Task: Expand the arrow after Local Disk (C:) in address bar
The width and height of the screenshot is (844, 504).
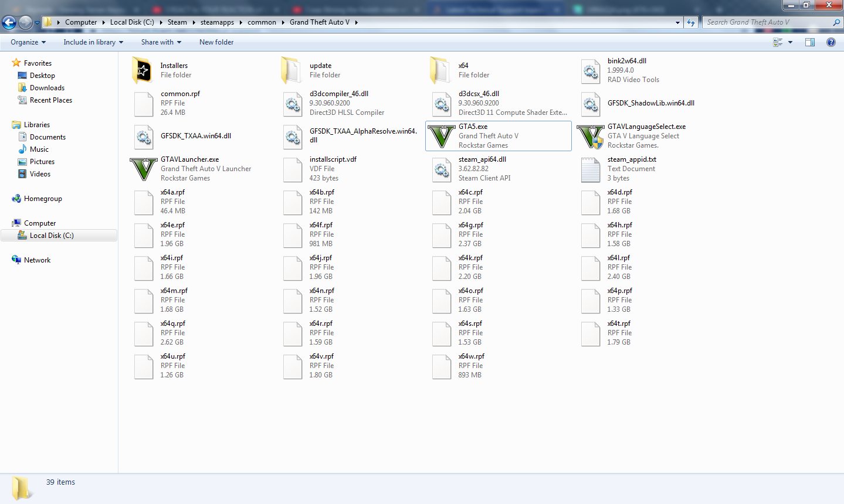Action: tap(161, 22)
